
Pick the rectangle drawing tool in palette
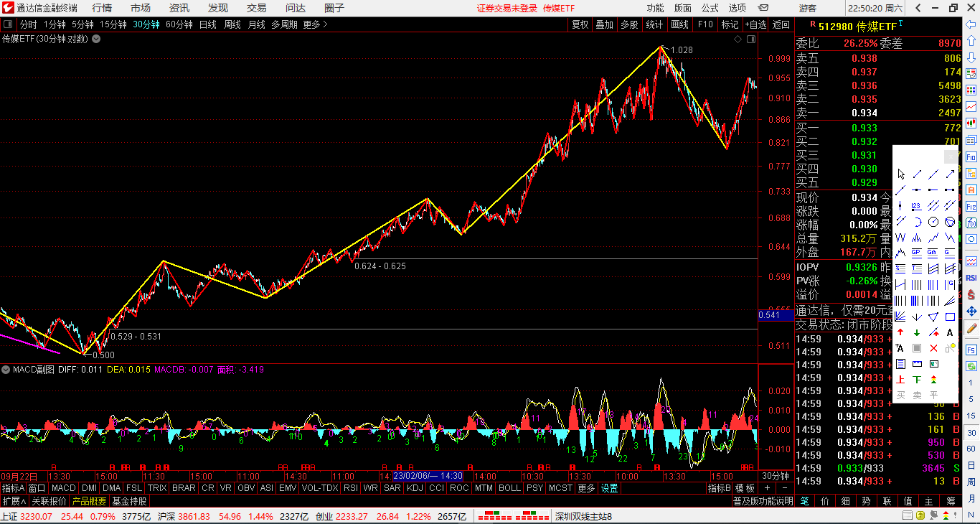pyautogui.click(x=950, y=317)
